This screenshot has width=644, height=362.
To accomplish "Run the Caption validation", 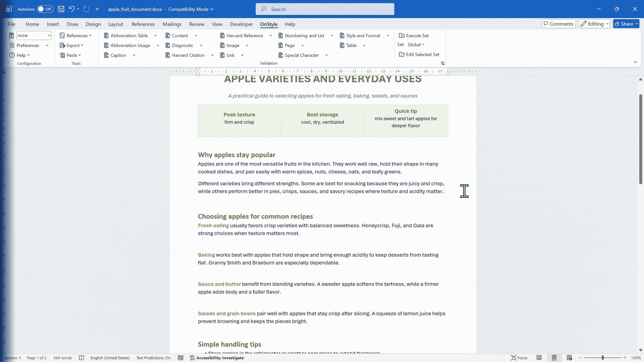I will click(115, 55).
